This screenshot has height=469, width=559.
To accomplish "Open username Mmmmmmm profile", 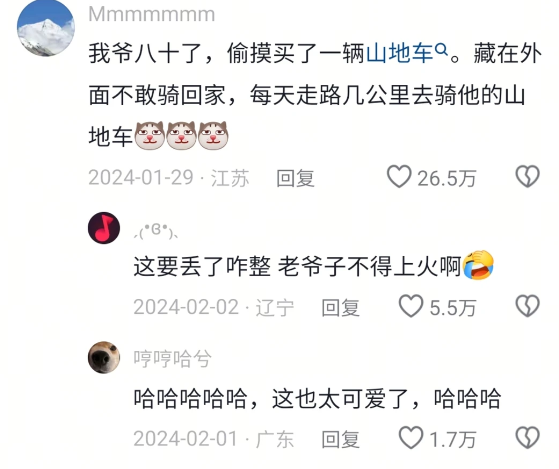I will pyautogui.click(x=152, y=14).
